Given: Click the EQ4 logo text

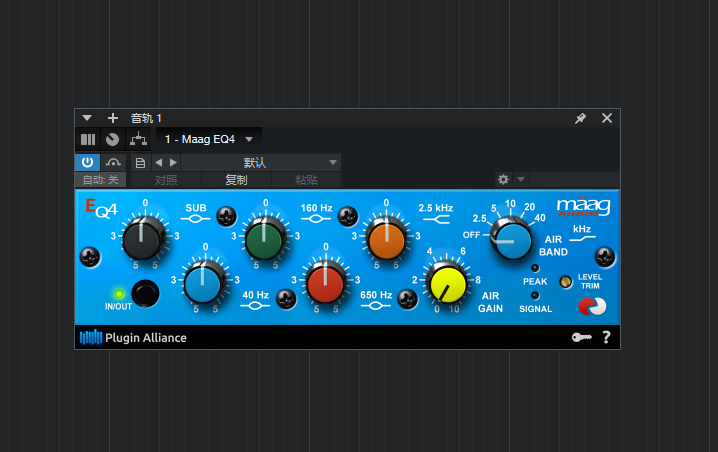Looking at the screenshot, I should tap(101, 209).
